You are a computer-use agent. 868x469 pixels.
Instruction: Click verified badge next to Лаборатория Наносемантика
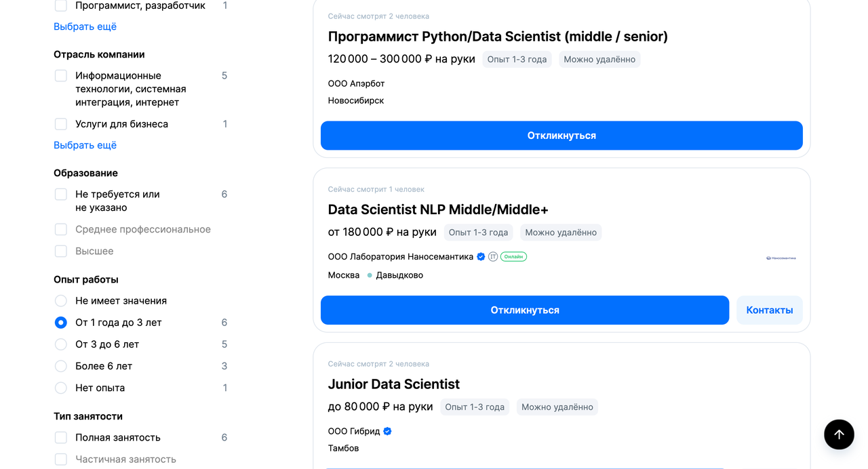pyautogui.click(x=481, y=257)
